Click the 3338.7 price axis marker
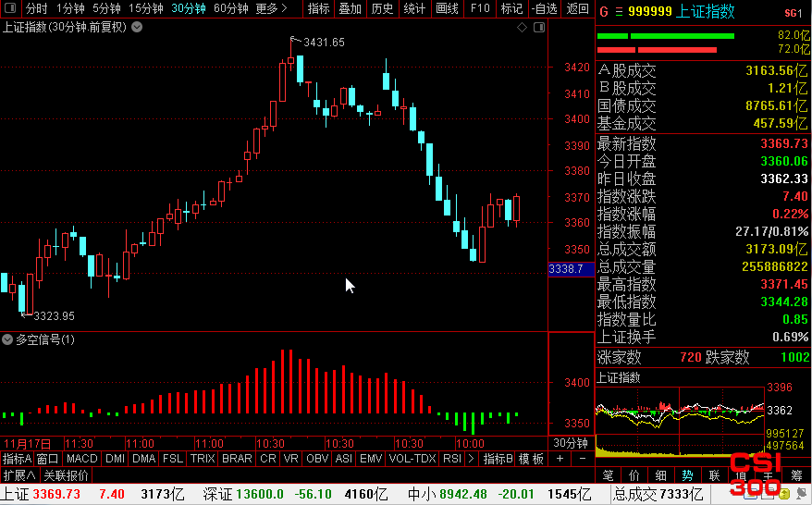The height and width of the screenshot is (505, 812). point(571,269)
